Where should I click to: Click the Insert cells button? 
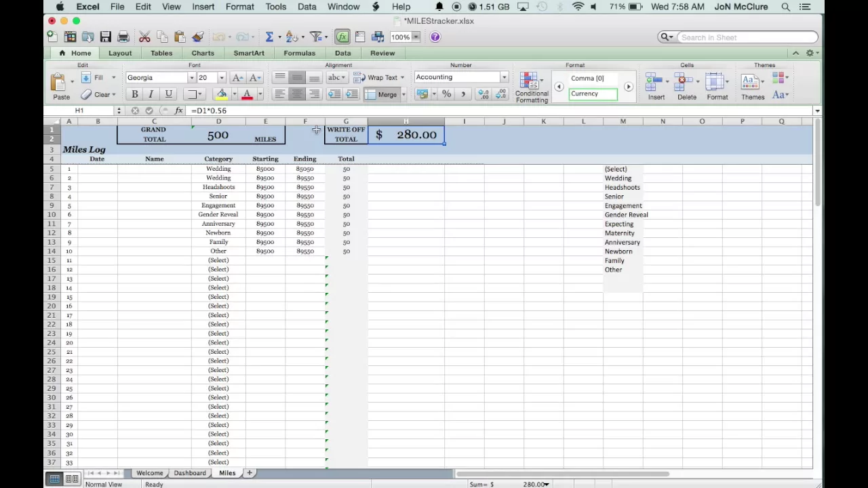tap(656, 87)
